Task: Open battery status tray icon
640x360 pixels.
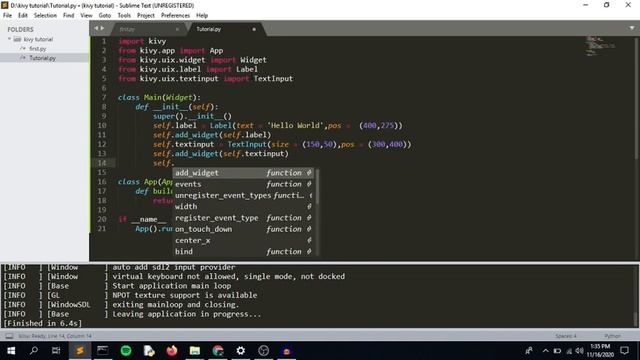Action: [557, 351]
